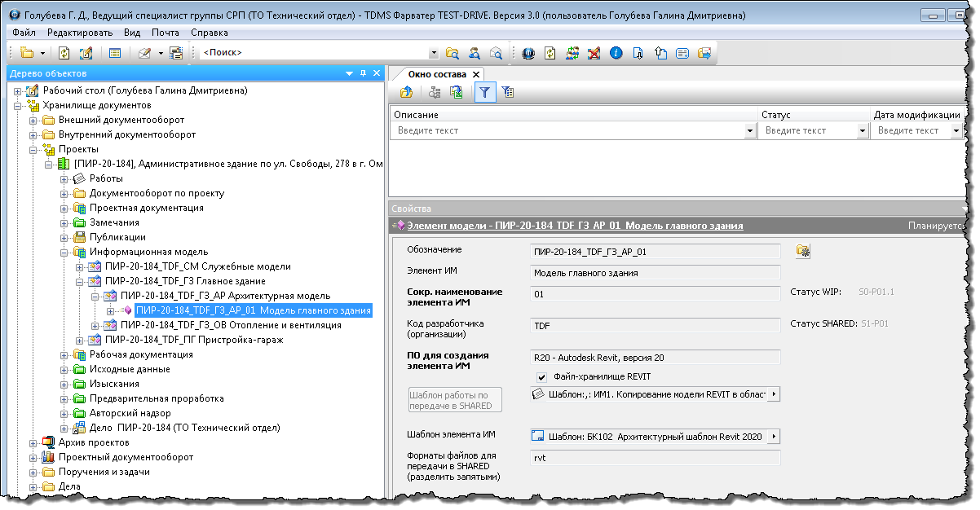Click the folder search icon beside search box
The height and width of the screenshot is (510, 980).
[452, 53]
